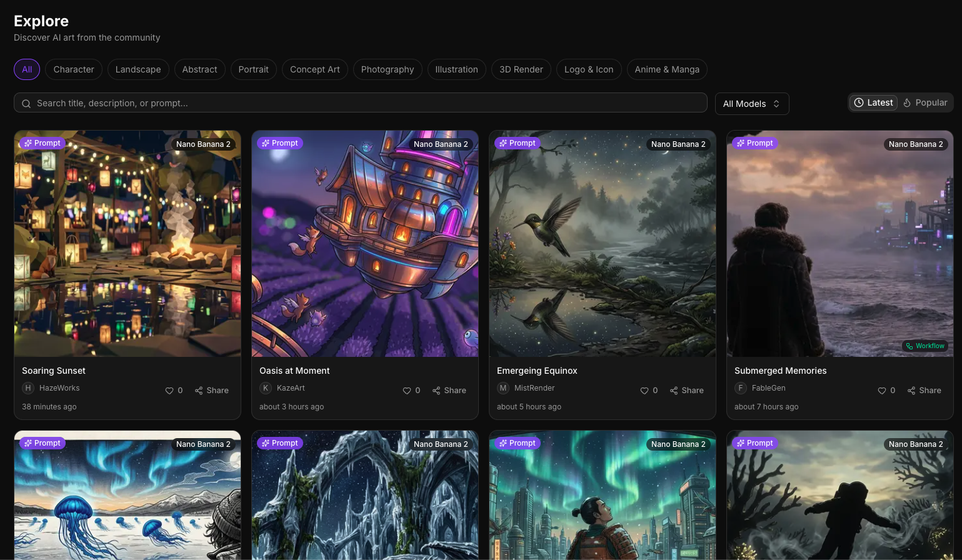
Task: Click the Submerged Memories title
Action: click(780, 371)
